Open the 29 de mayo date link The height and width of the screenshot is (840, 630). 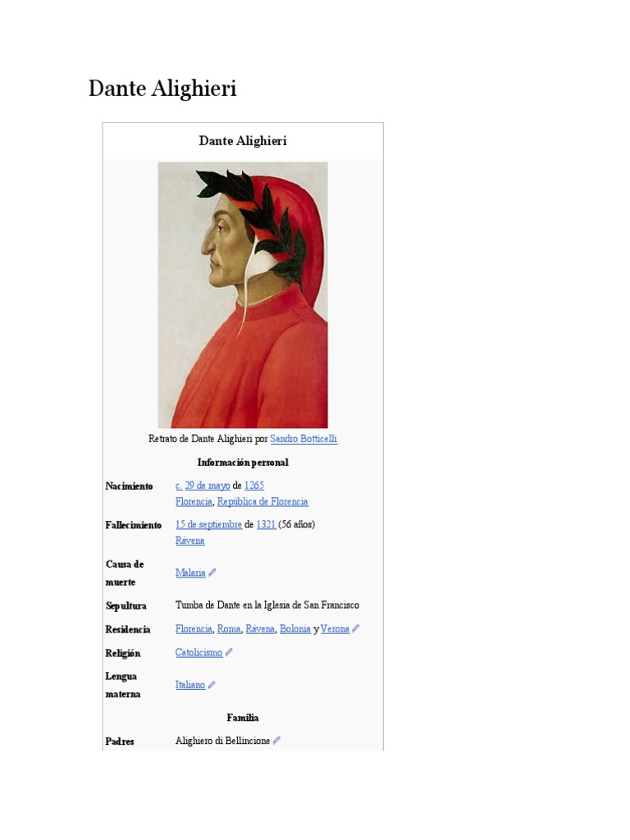(208, 486)
